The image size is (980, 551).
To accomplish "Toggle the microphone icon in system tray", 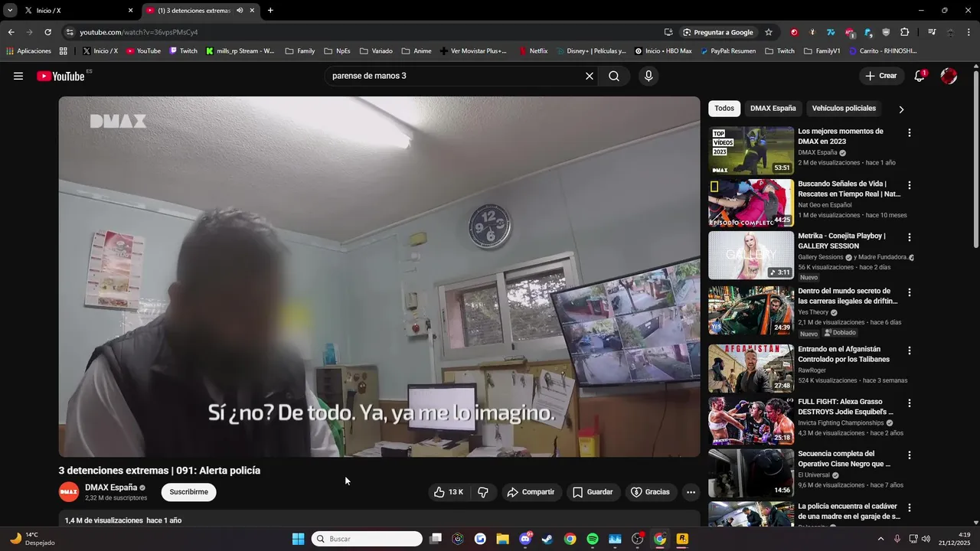I will click(x=897, y=539).
